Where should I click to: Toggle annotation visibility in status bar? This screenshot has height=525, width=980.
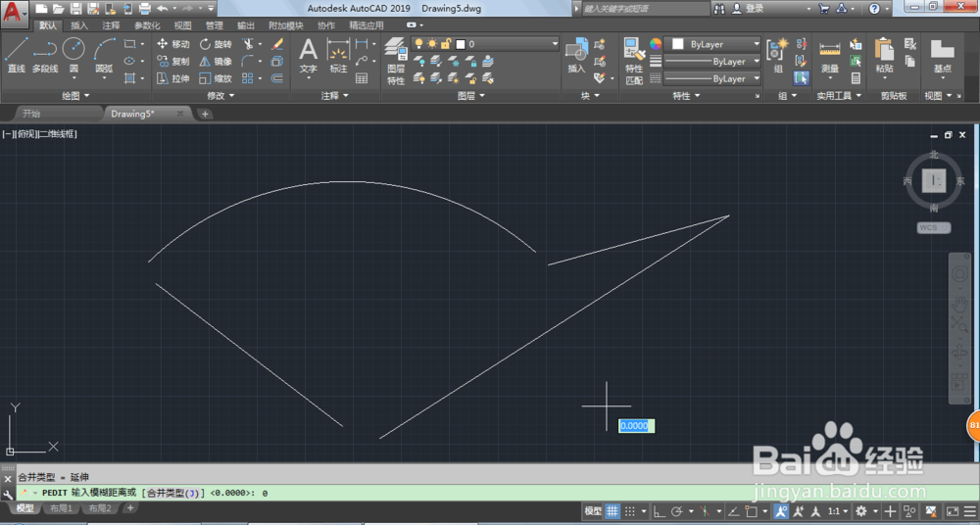(x=781, y=510)
